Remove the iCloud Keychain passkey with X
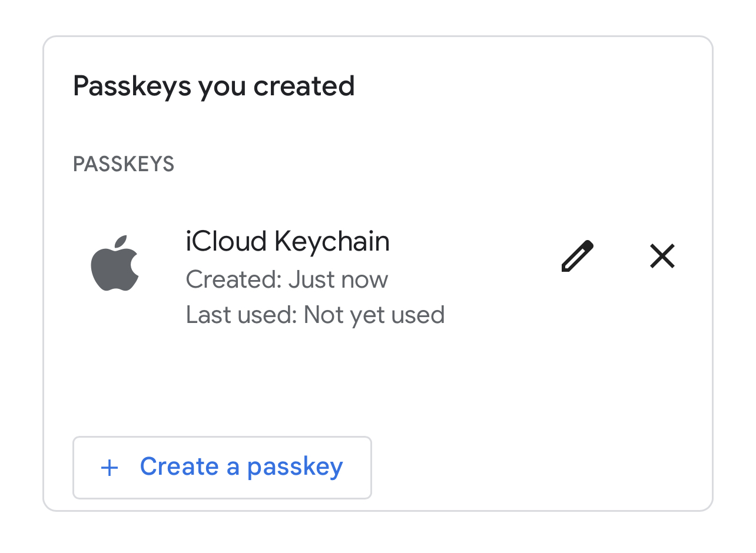756x553 pixels. [x=662, y=256]
